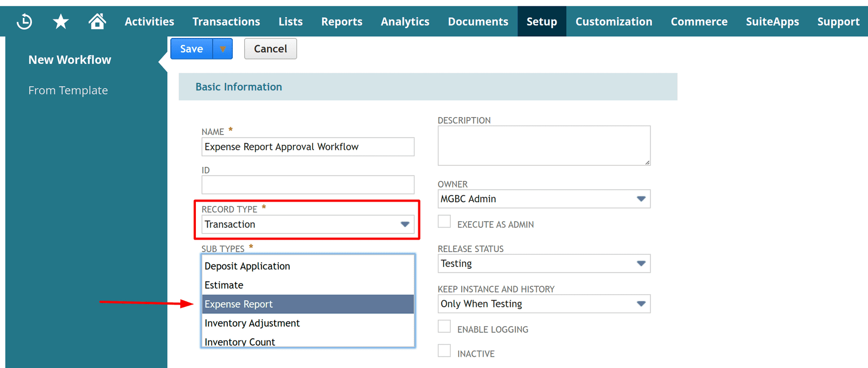Open the Customization menu

(x=614, y=22)
